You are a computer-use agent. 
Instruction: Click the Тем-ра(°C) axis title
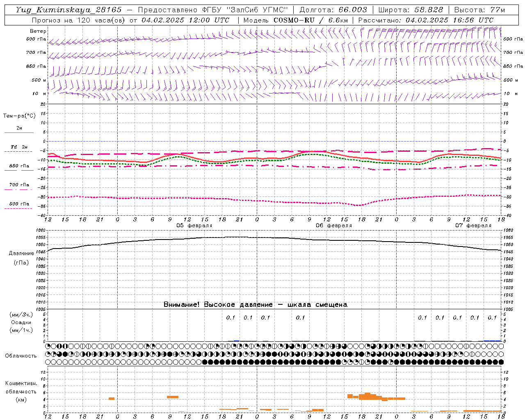tap(19, 116)
